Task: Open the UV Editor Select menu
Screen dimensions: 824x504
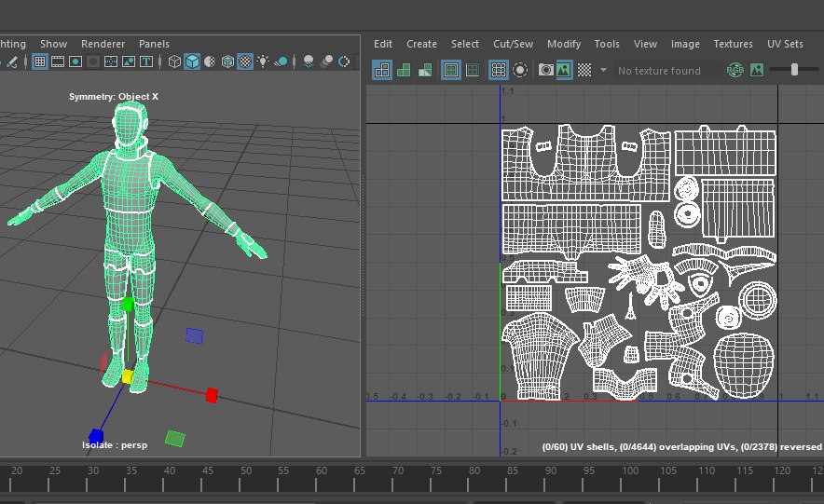Action: click(464, 44)
